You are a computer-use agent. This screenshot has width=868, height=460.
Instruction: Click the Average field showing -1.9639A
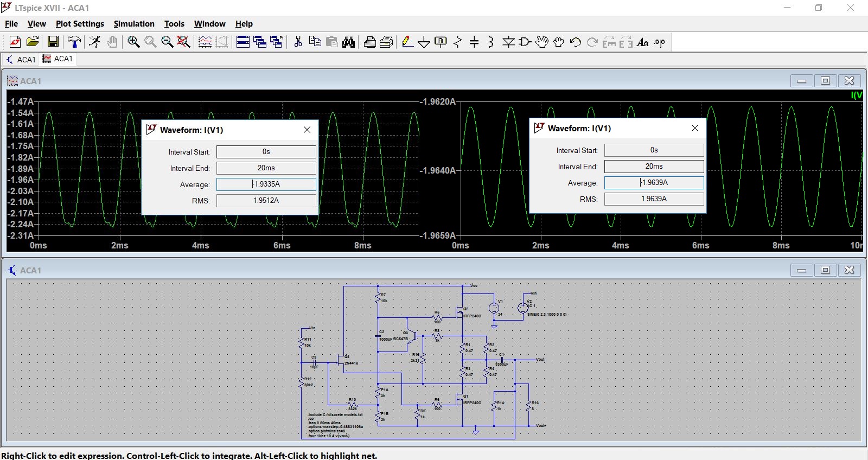pyautogui.click(x=654, y=183)
